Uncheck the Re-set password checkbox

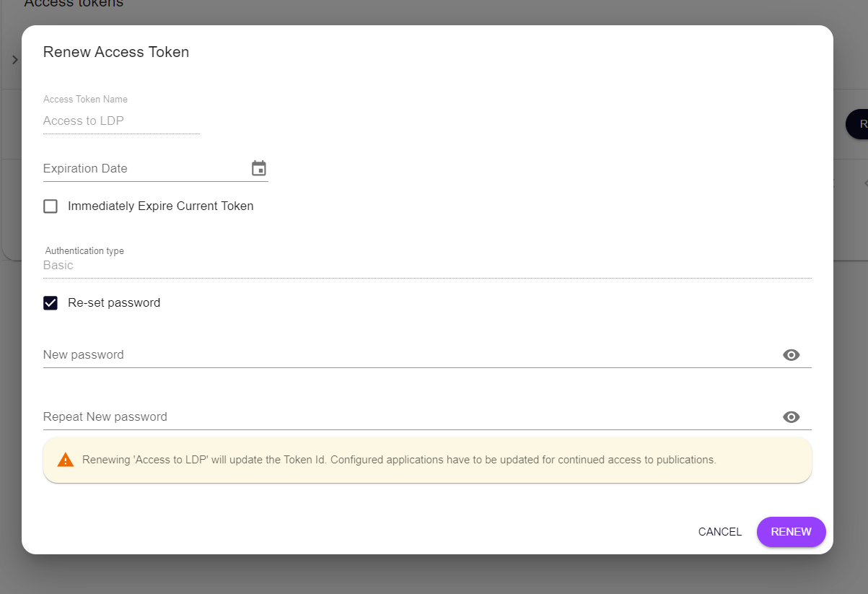tap(51, 303)
